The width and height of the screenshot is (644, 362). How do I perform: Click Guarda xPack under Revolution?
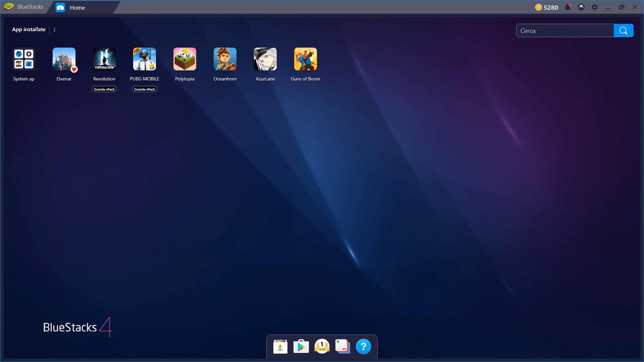point(104,89)
